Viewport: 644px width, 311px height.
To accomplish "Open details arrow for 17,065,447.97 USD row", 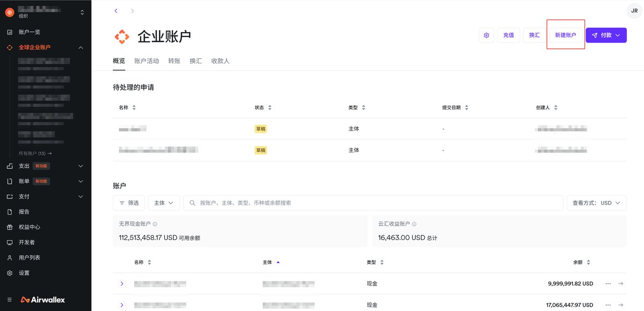I will 621,305.
